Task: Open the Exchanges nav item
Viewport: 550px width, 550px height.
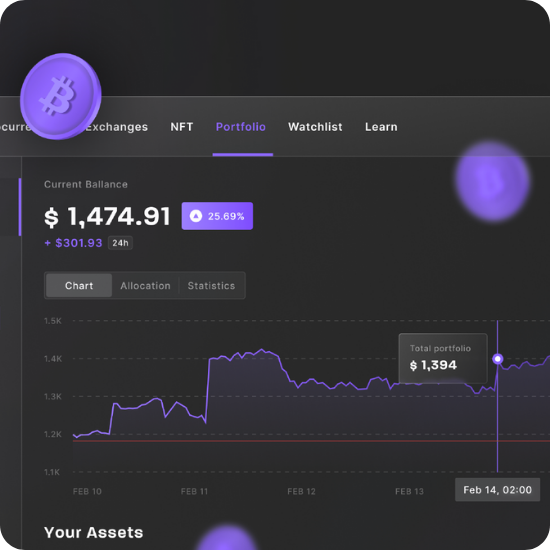Action: tap(117, 127)
